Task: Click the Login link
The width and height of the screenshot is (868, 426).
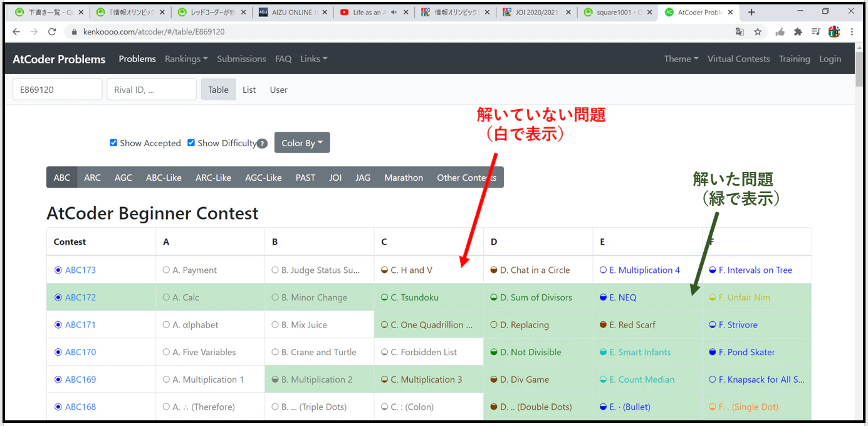Action: [830, 59]
